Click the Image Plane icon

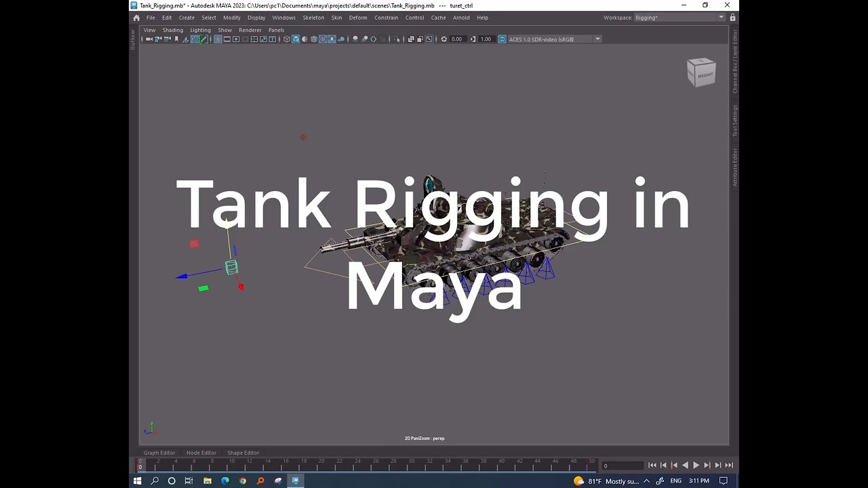coord(186,39)
